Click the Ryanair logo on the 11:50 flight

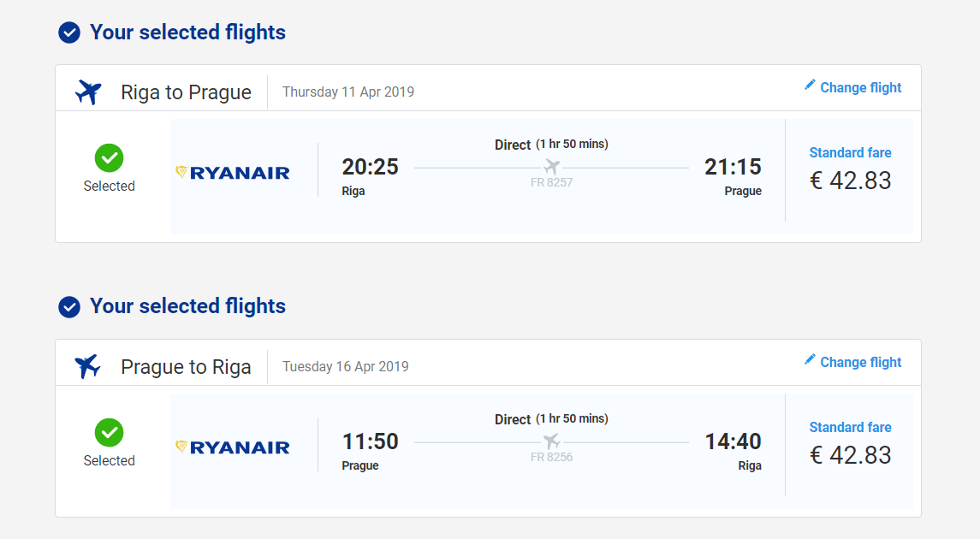233,447
